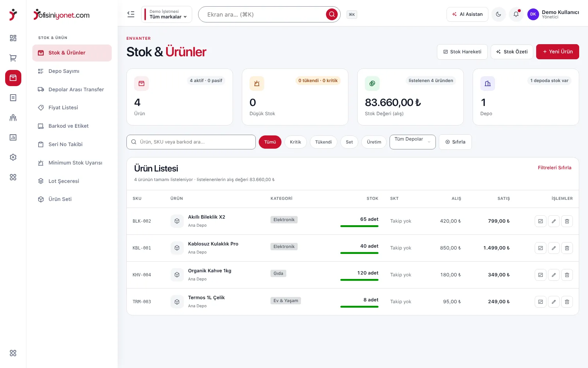
Task: Open the Tüm markalar brand selector
Action: coord(166,14)
